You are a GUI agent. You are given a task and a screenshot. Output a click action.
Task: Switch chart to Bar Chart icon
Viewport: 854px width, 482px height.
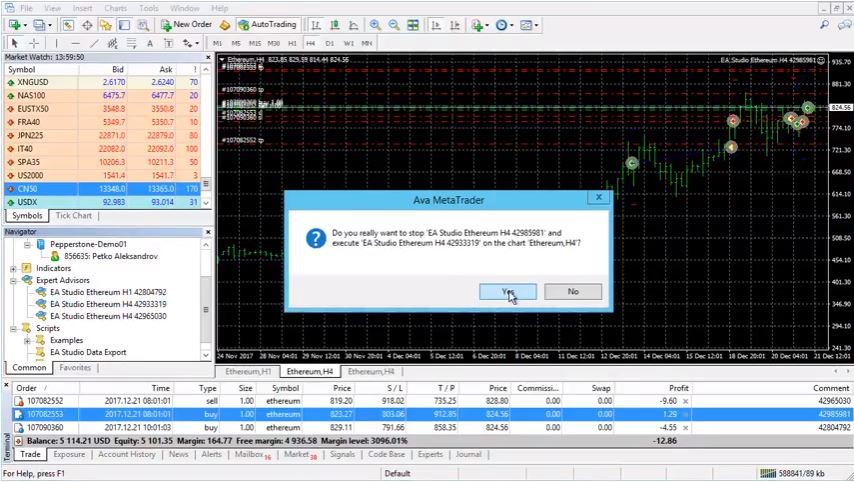316,25
